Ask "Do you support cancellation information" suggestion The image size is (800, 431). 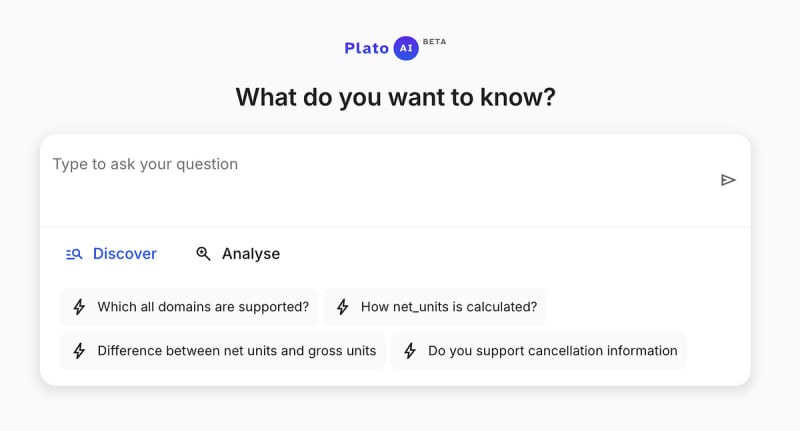[539, 351]
